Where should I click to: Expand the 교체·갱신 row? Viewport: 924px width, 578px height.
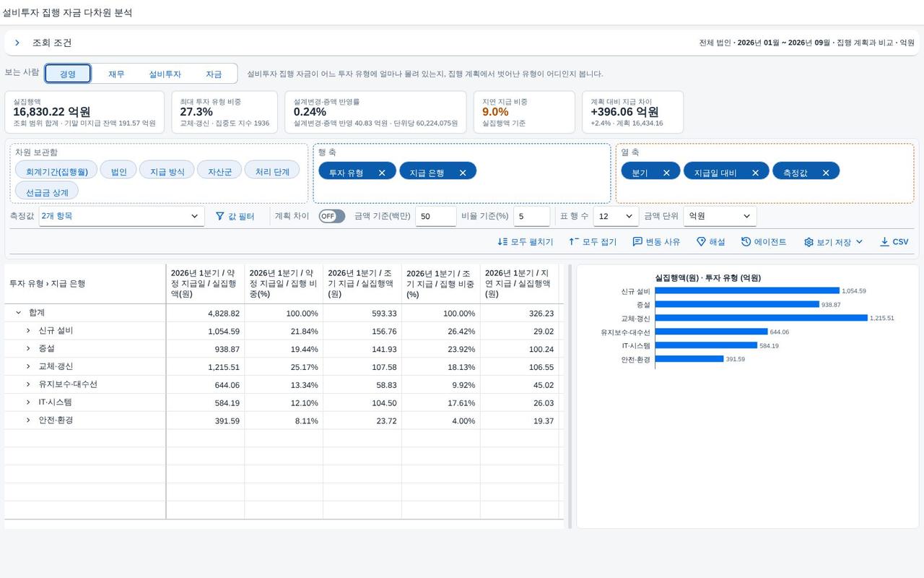28,366
